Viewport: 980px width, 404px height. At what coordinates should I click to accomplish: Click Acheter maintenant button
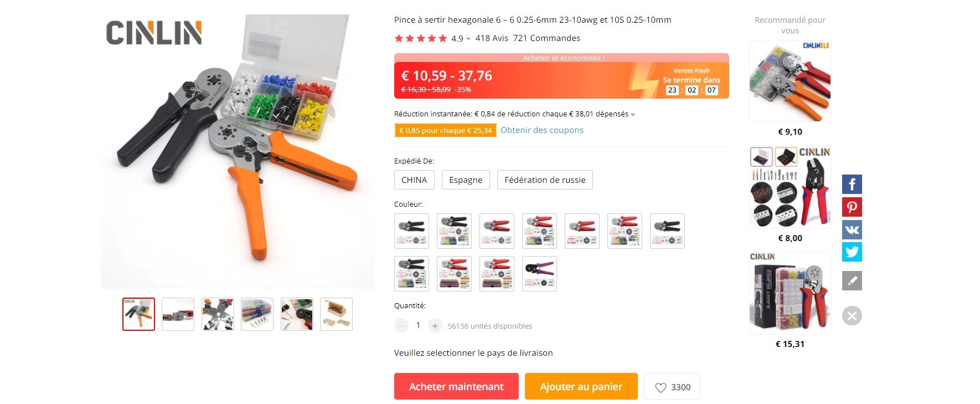[x=456, y=386]
